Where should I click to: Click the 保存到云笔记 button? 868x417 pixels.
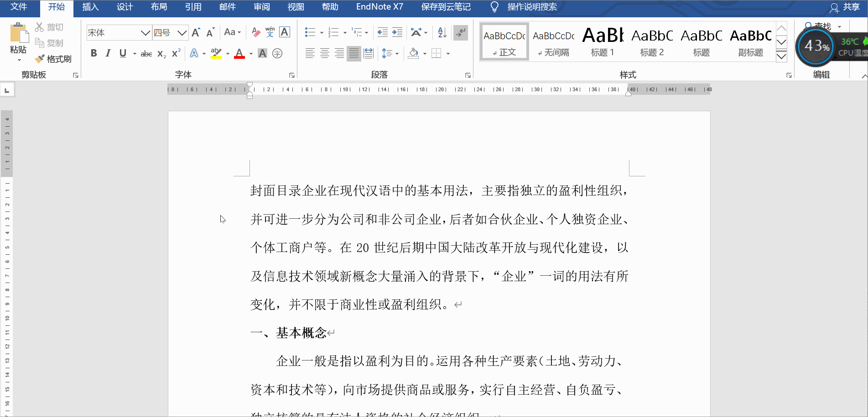point(445,7)
